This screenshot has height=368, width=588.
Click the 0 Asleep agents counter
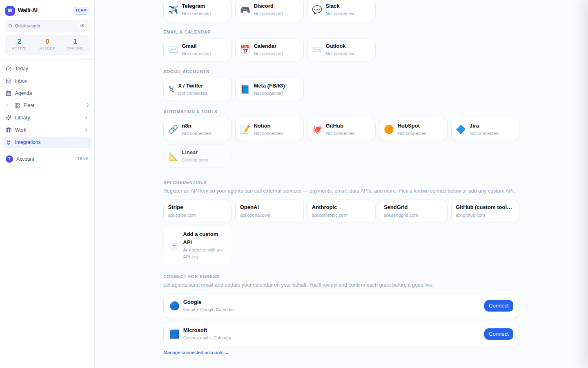click(x=47, y=45)
